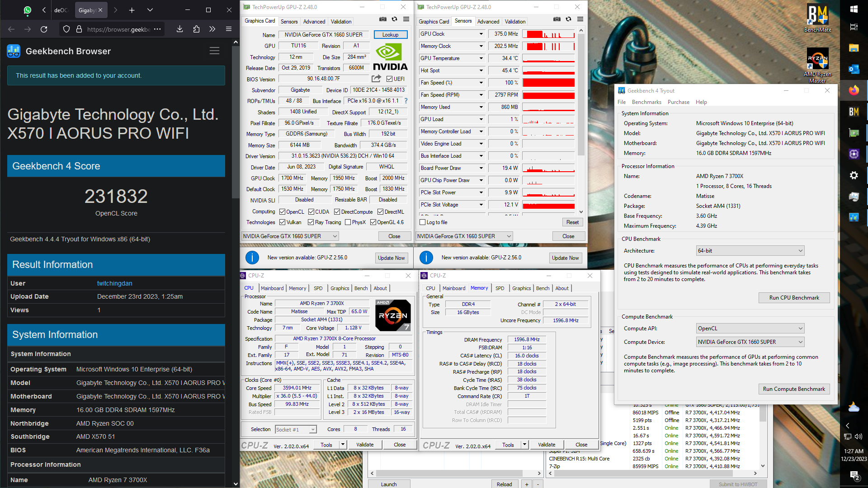Open hamburger menu in GPU-Z Graphics Card window
868x488 pixels.
click(406, 19)
